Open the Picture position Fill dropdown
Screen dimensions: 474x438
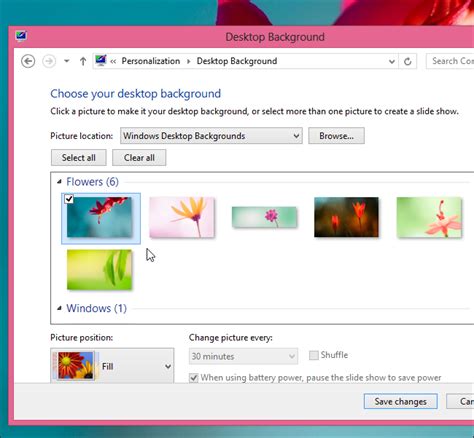coord(112,366)
